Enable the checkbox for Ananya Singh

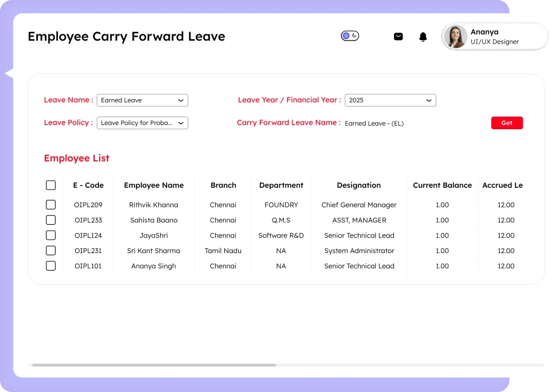coord(51,266)
